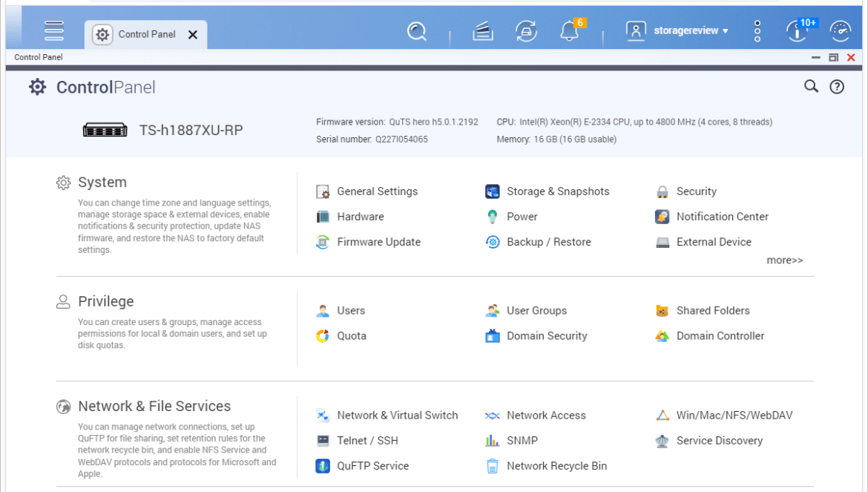This screenshot has width=868, height=492.
Task: Open Service Discovery
Action: coord(720,441)
